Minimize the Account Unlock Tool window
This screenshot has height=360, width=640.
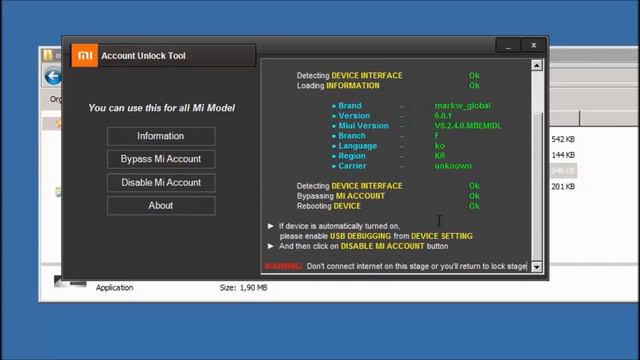point(508,45)
